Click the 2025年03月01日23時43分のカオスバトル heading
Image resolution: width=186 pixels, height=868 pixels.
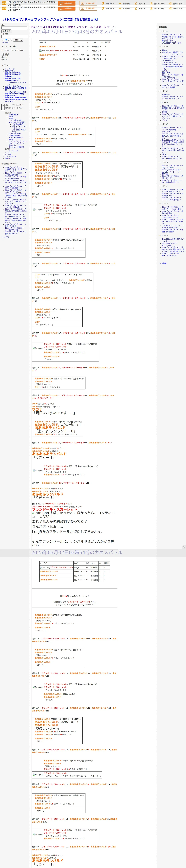pos(77,32)
